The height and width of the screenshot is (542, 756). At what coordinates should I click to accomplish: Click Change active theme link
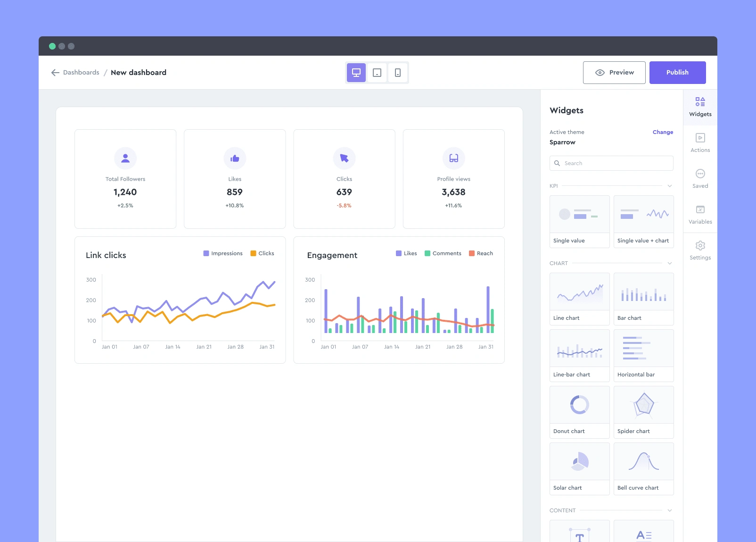663,132
